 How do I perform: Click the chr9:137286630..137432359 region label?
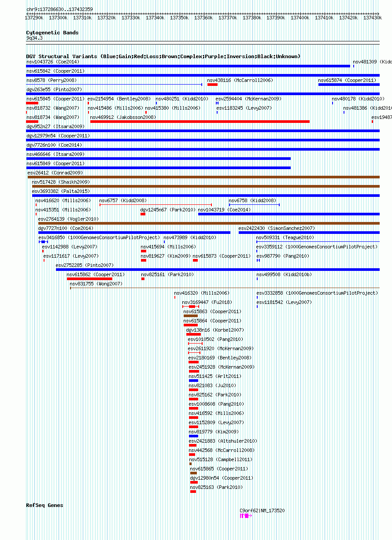pyautogui.click(x=59, y=9)
